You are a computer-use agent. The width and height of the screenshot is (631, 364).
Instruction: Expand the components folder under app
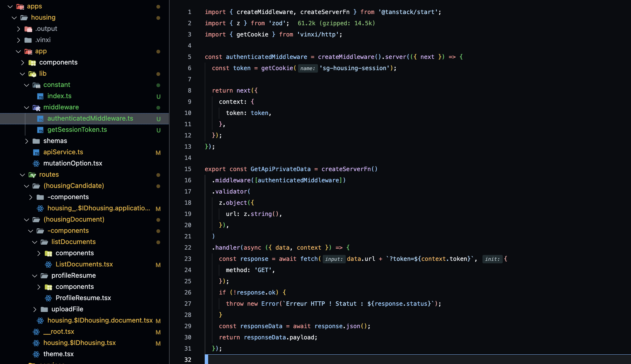[x=22, y=62]
